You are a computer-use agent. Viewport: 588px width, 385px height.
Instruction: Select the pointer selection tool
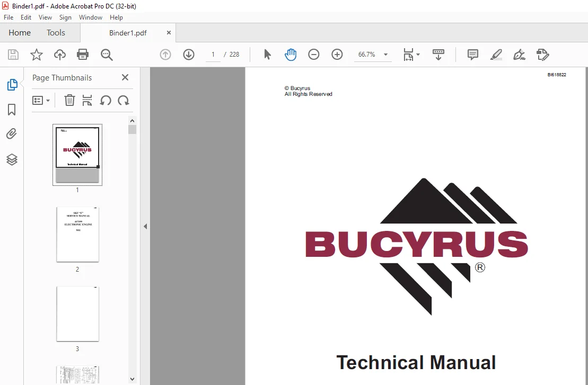click(x=267, y=55)
